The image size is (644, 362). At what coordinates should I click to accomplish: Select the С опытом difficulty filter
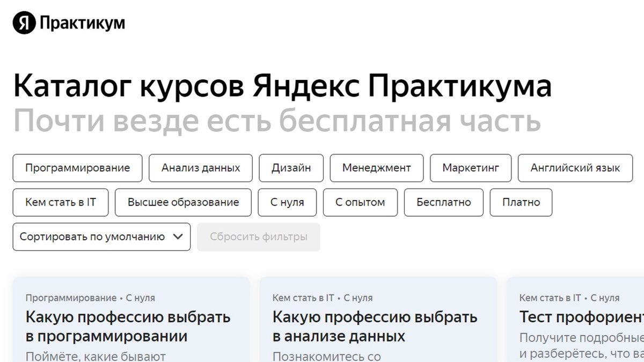[x=360, y=202]
